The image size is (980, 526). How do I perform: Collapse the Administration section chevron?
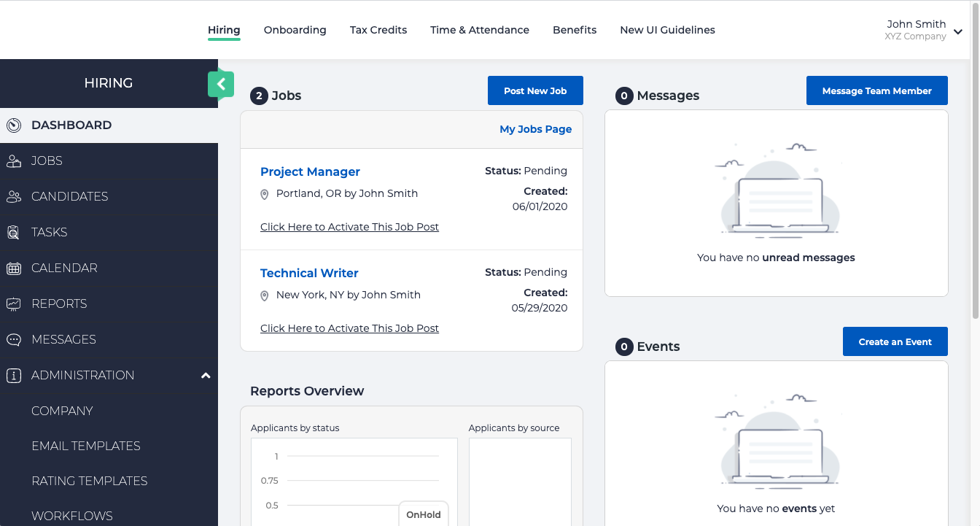point(206,375)
